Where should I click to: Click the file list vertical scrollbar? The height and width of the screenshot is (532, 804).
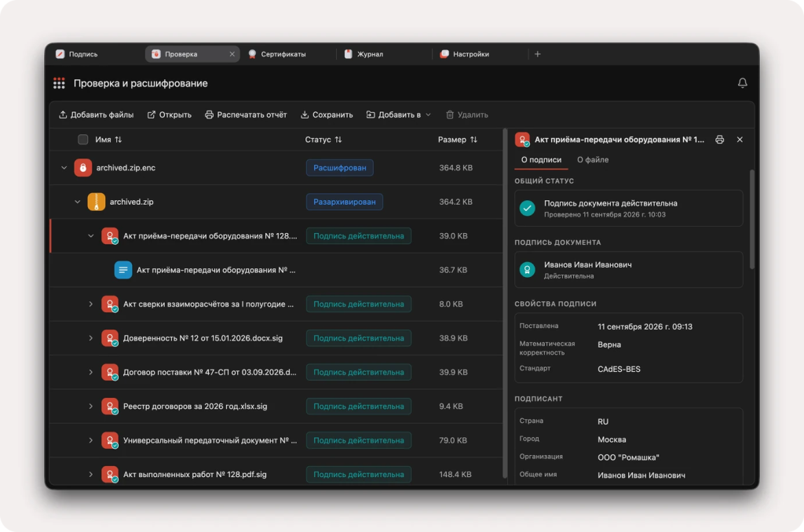click(x=505, y=305)
